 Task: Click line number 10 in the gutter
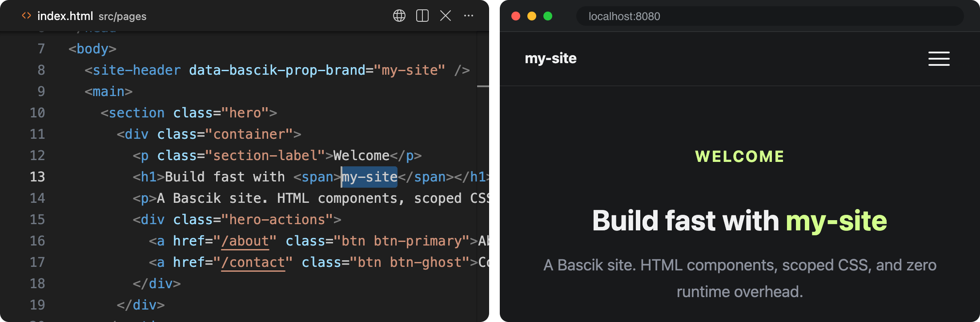37,113
